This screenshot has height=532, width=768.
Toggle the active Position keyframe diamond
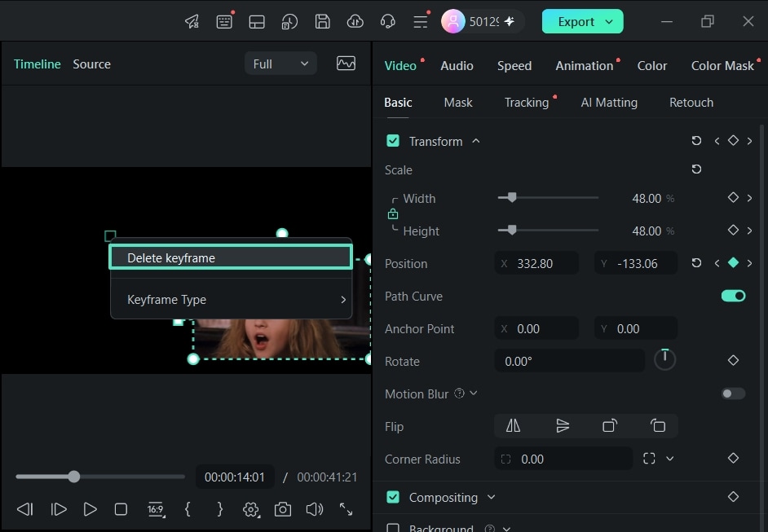[733, 263]
